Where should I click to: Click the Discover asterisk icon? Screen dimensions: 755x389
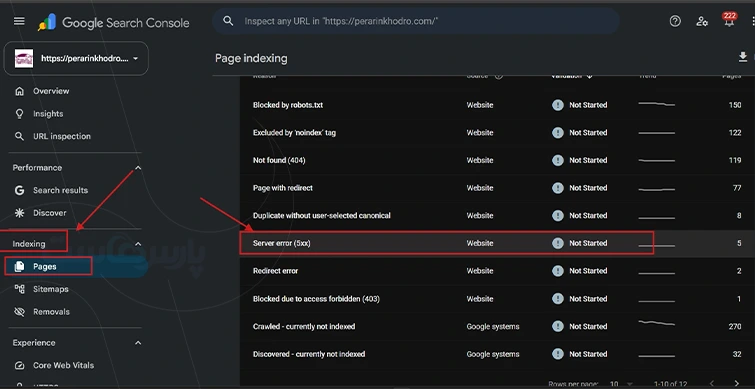point(19,213)
